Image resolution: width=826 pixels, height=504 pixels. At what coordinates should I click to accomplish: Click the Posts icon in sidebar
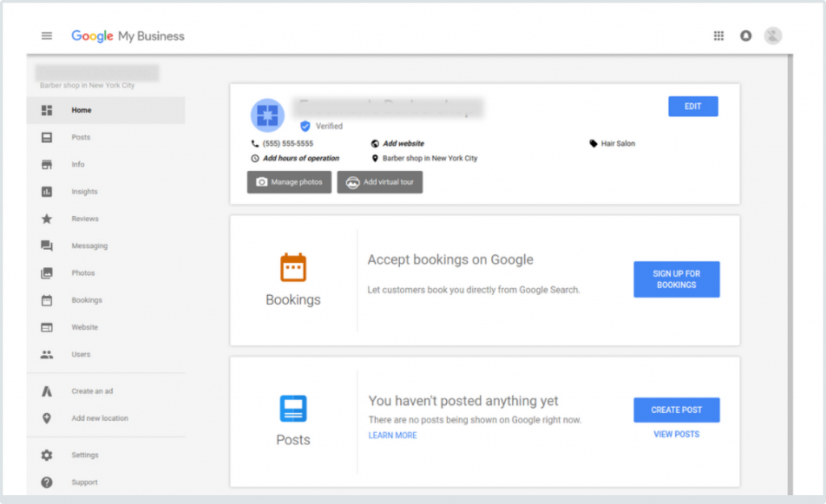click(x=47, y=137)
